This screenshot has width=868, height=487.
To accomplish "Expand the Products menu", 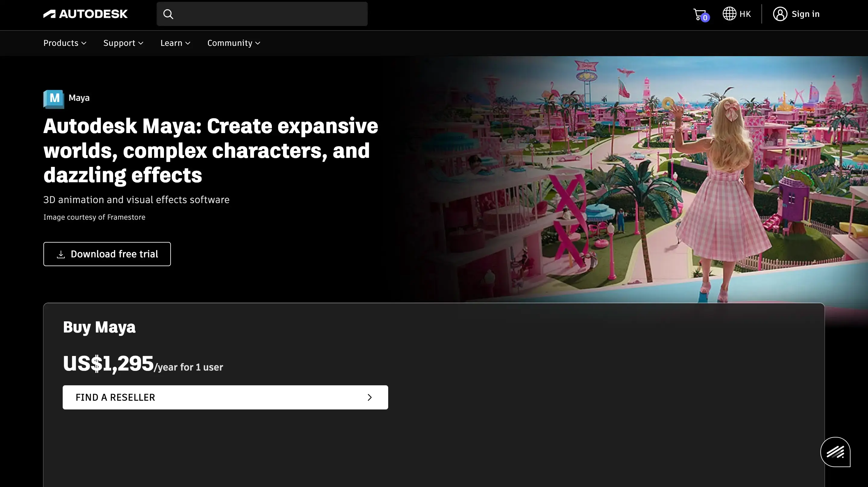I will pos(65,43).
